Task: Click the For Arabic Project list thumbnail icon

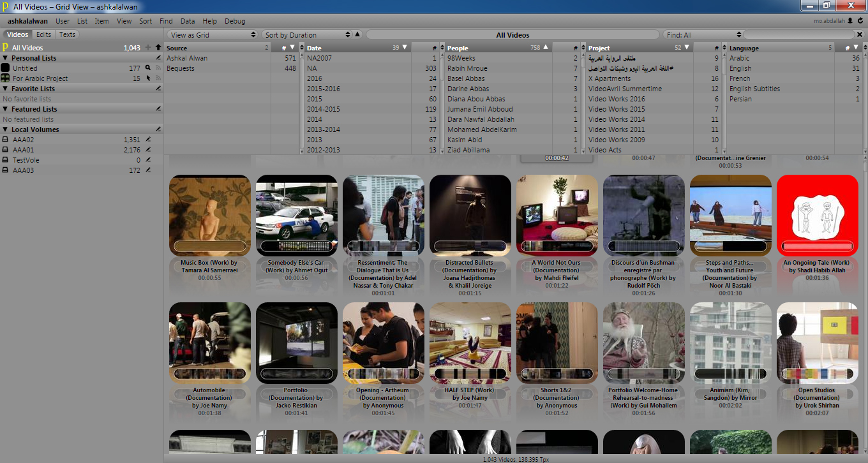Action: point(5,78)
